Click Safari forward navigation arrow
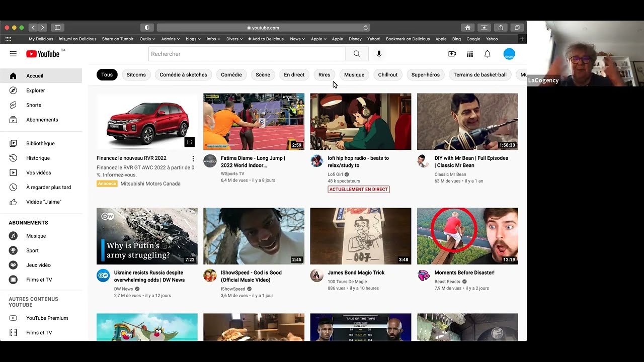 42,28
